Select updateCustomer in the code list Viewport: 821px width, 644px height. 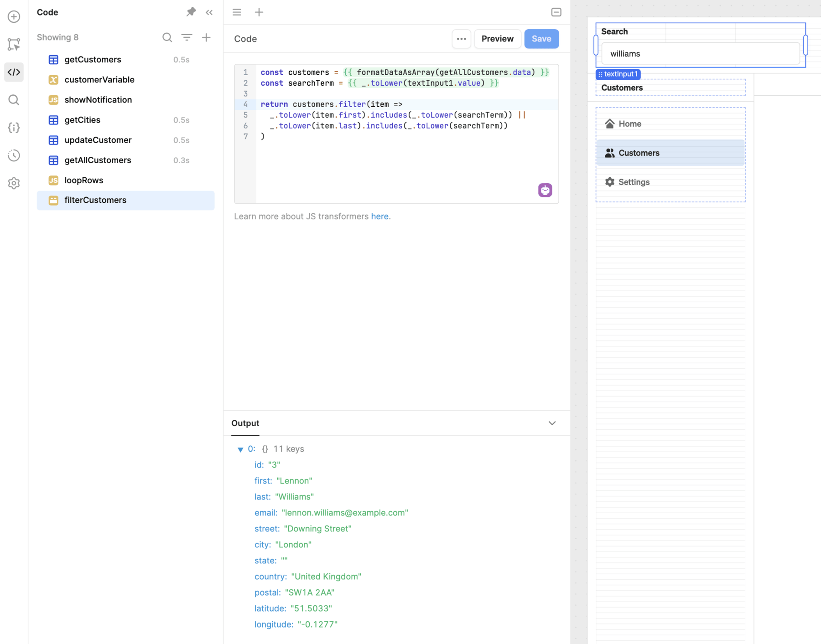[x=125, y=140]
